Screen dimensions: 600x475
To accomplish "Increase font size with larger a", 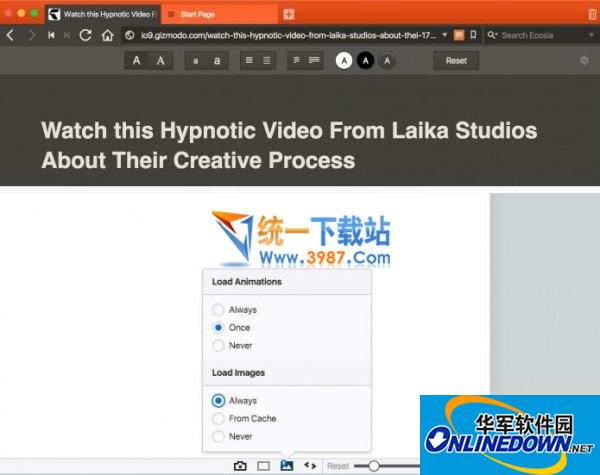I will point(217,60).
